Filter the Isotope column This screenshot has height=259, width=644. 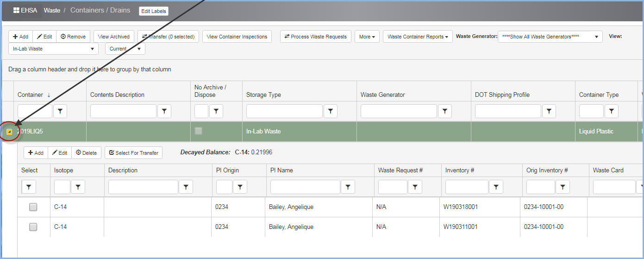(78, 187)
